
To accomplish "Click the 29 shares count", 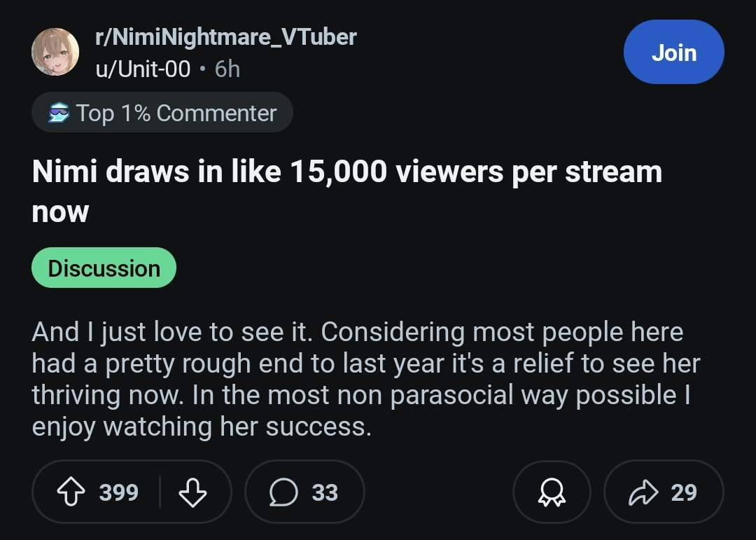I will point(683,492).
